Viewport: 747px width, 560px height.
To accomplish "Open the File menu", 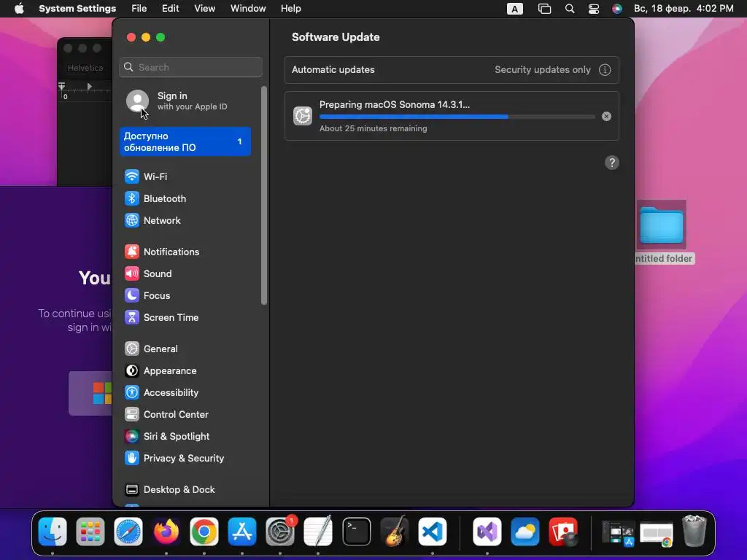I will coord(139,9).
